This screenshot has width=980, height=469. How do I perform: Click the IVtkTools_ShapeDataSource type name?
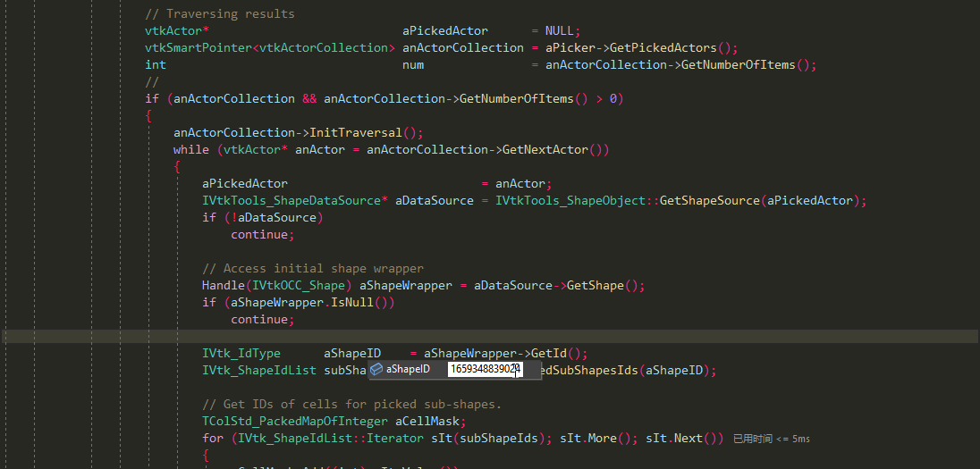point(291,200)
